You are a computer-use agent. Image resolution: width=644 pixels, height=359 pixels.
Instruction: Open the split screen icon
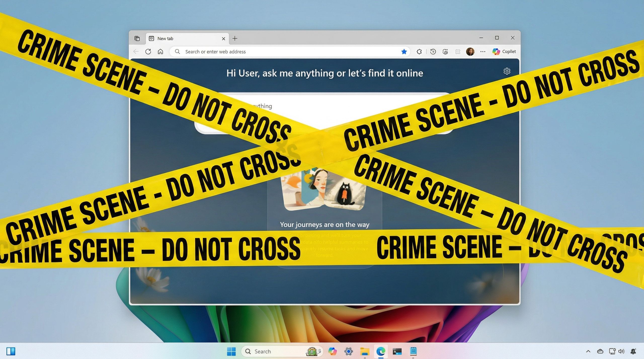(x=458, y=52)
